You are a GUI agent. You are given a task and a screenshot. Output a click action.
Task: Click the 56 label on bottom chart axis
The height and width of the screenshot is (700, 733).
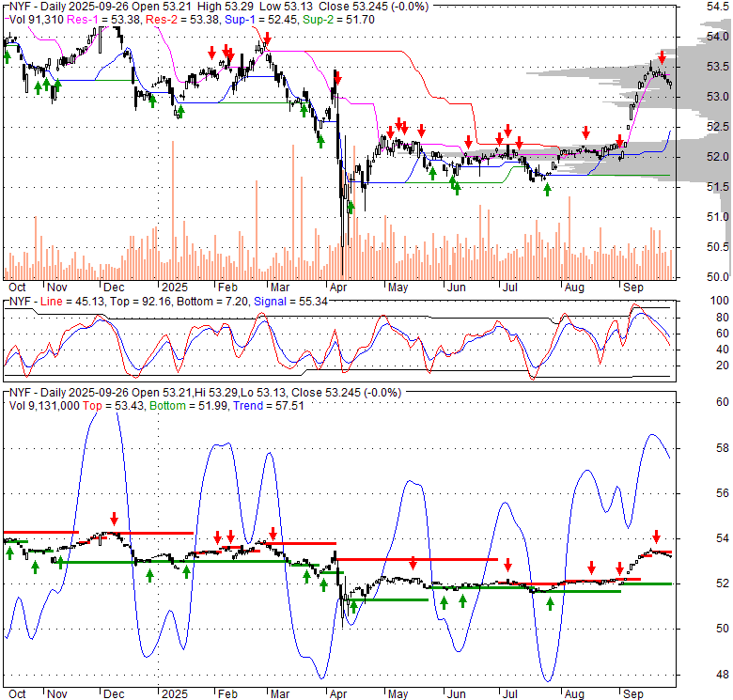coord(723,493)
